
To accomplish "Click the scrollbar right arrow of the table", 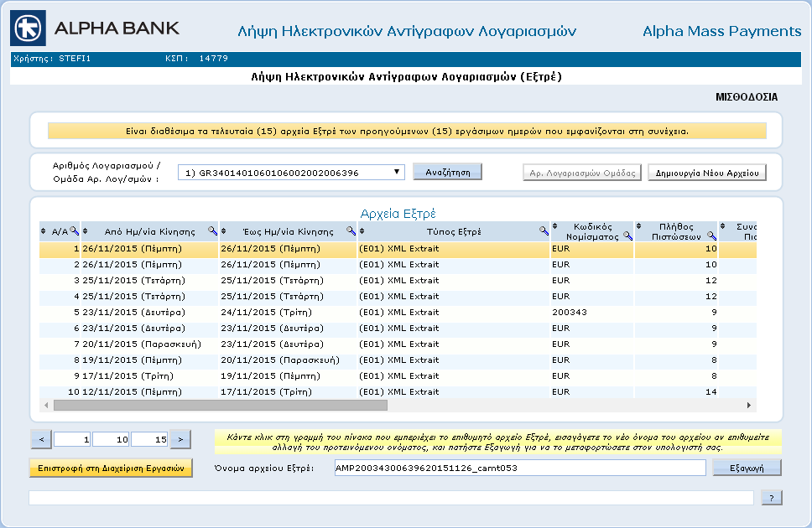I will (749, 405).
